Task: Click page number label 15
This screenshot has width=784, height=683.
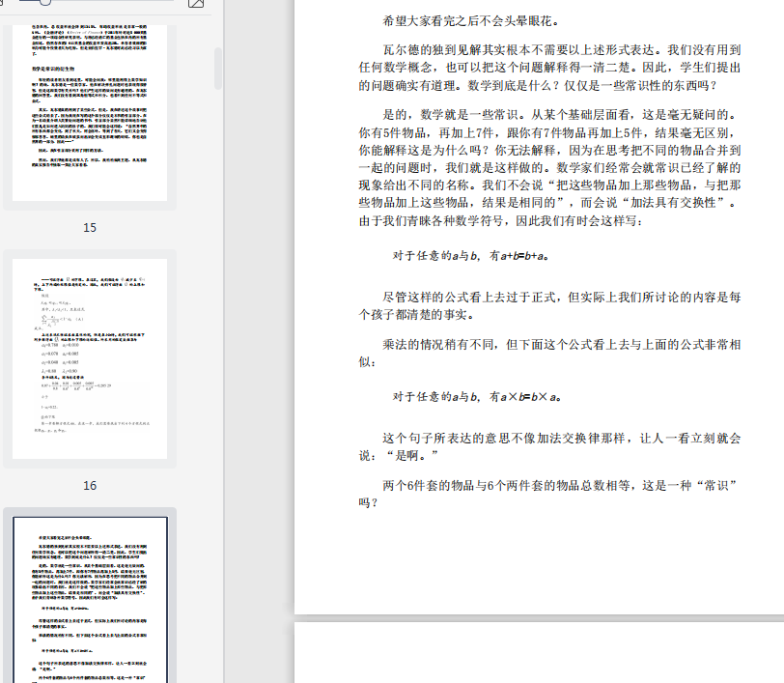Action: (x=90, y=228)
